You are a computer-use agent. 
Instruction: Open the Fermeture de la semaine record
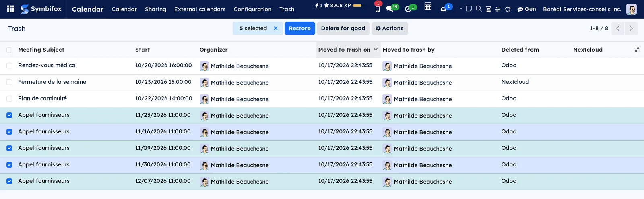coord(52,82)
